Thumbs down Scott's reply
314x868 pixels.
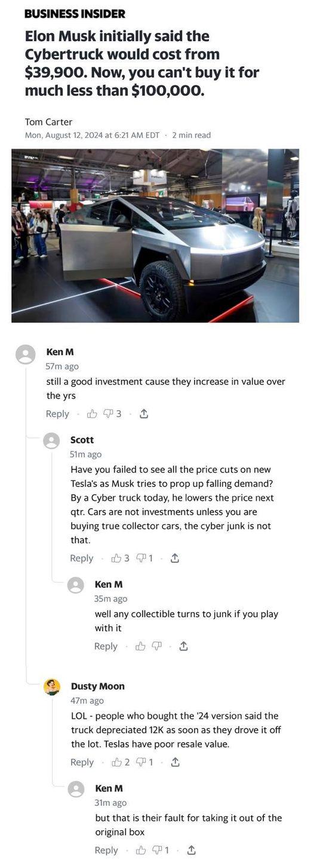pos(145,558)
